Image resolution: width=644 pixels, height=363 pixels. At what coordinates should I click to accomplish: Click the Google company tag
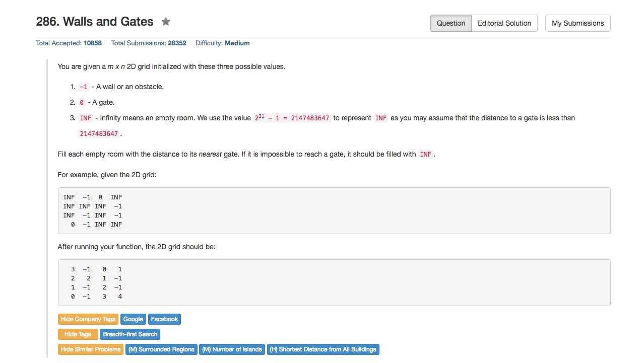(x=133, y=319)
